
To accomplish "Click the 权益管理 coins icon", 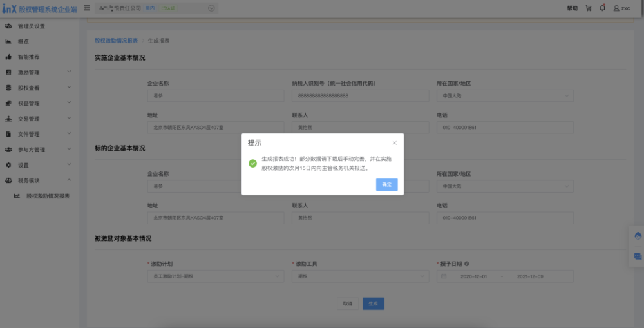I will pyautogui.click(x=8, y=103).
